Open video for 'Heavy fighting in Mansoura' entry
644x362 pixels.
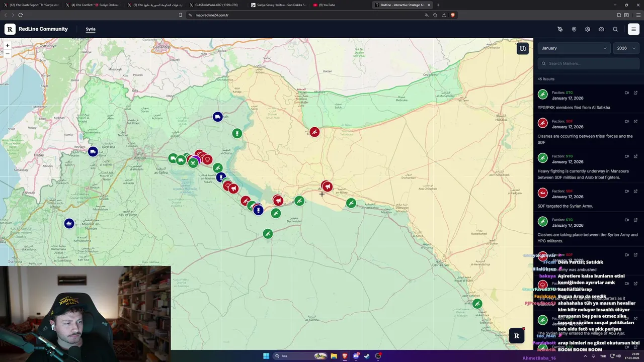[627, 156]
